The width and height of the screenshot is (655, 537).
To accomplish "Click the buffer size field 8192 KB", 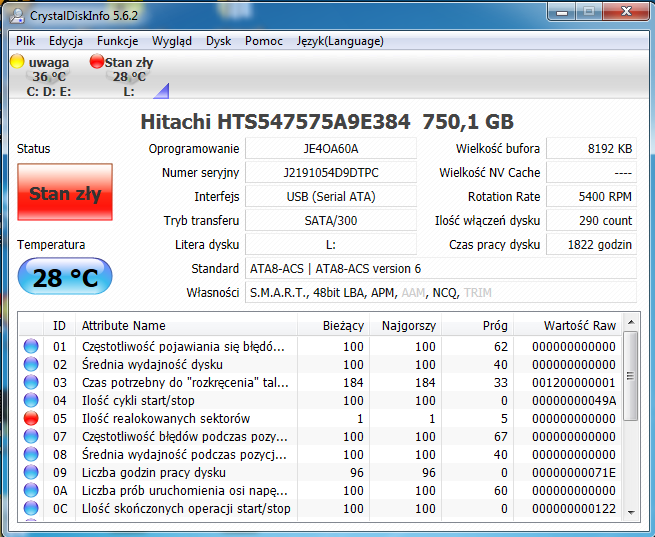I will pos(592,149).
